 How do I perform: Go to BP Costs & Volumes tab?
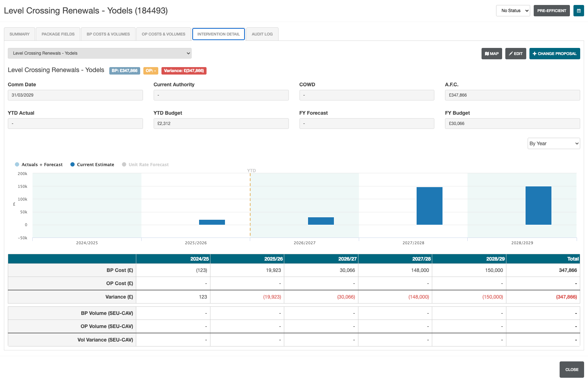(108, 34)
